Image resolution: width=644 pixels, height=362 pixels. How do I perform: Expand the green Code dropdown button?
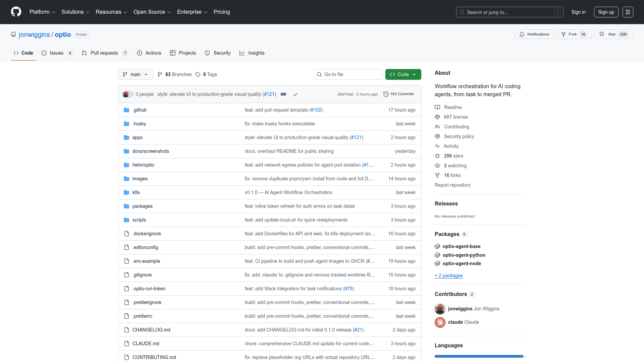pos(403,74)
